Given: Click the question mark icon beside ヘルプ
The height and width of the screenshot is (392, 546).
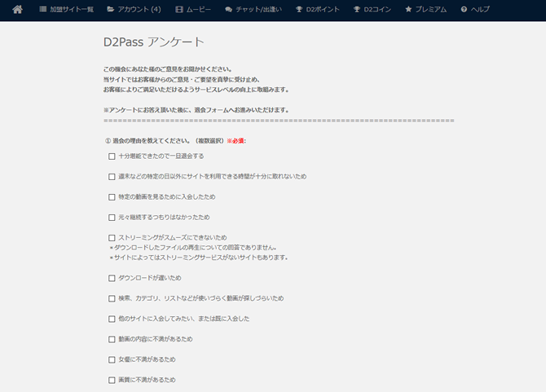Looking at the screenshot, I should click(464, 10).
